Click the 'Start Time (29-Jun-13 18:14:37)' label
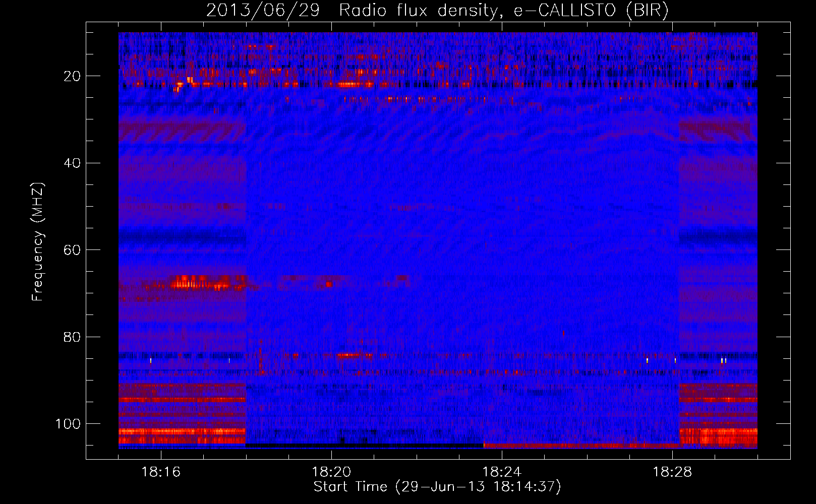 tap(437, 487)
